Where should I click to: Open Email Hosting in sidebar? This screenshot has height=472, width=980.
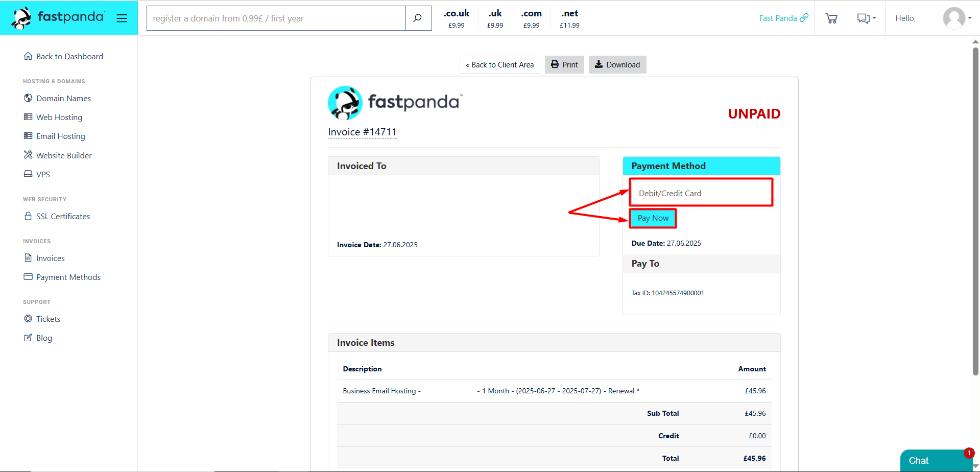(61, 136)
